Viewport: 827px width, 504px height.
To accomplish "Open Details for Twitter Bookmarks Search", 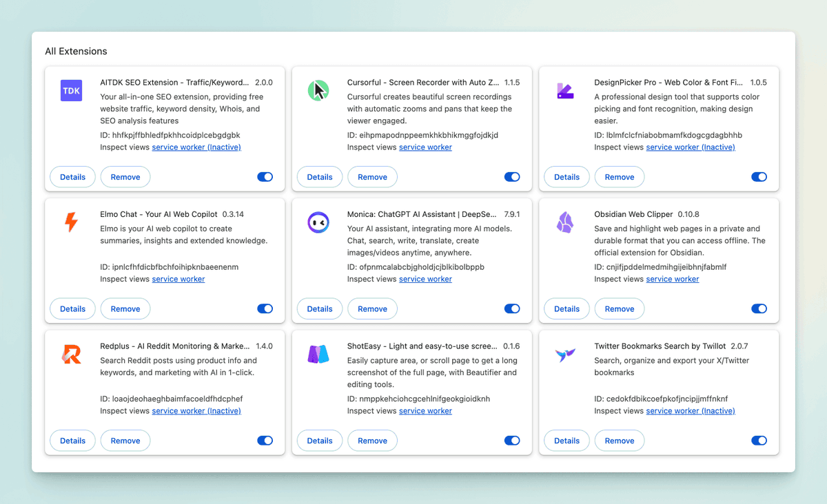I will click(566, 441).
